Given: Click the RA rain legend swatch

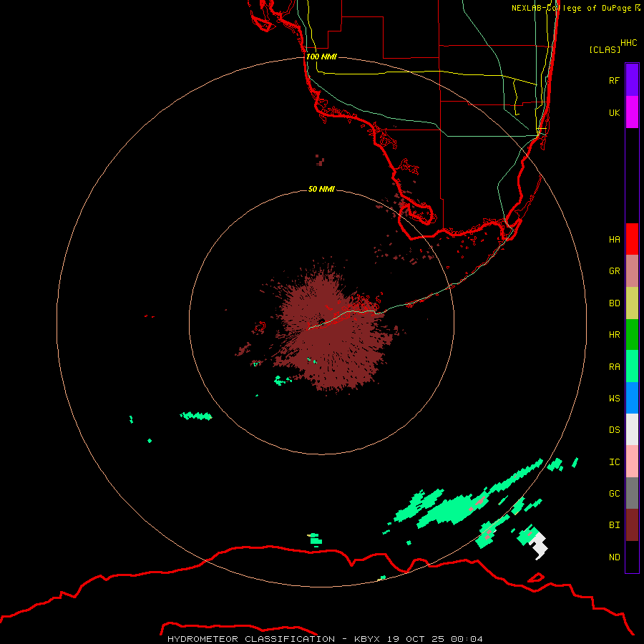Looking at the screenshot, I should (x=632, y=366).
